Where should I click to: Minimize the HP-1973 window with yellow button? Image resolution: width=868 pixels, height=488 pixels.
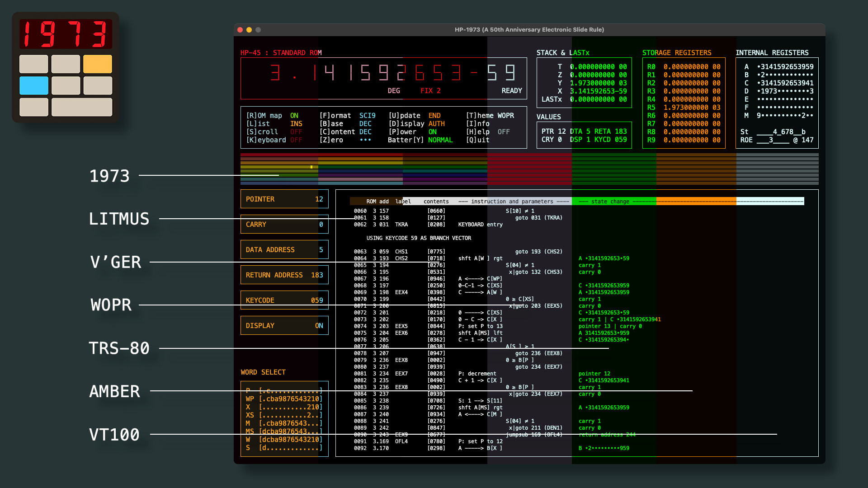tap(249, 30)
